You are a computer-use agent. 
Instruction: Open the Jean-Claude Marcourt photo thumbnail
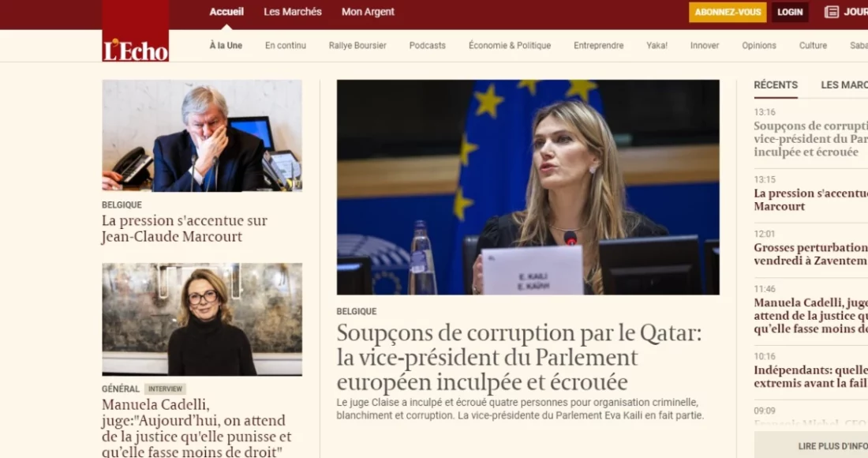tap(202, 136)
